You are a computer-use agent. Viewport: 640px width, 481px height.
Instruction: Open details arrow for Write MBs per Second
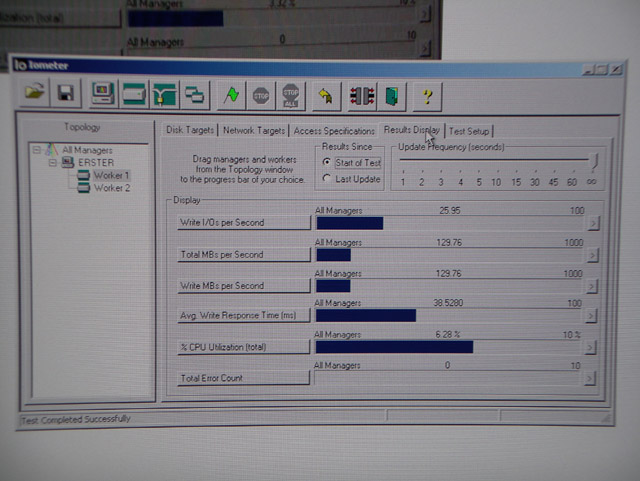[x=591, y=287]
